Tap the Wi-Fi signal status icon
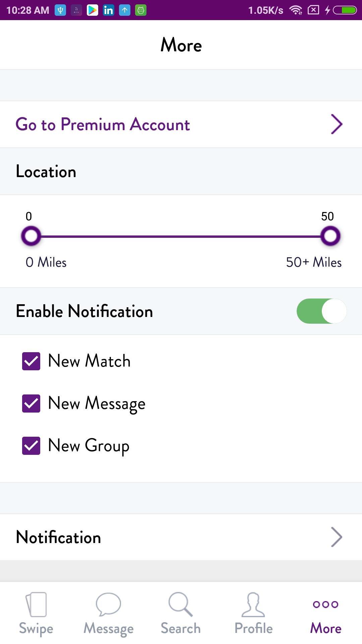 click(x=296, y=10)
